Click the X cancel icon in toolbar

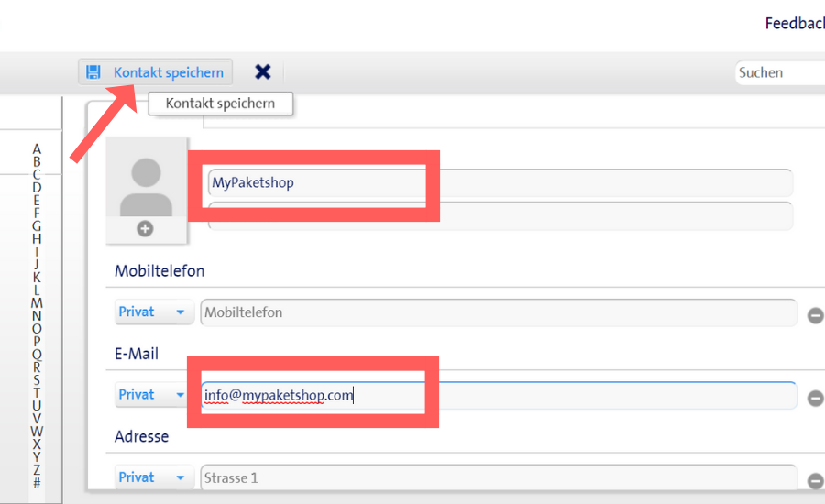pyautogui.click(x=263, y=71)
